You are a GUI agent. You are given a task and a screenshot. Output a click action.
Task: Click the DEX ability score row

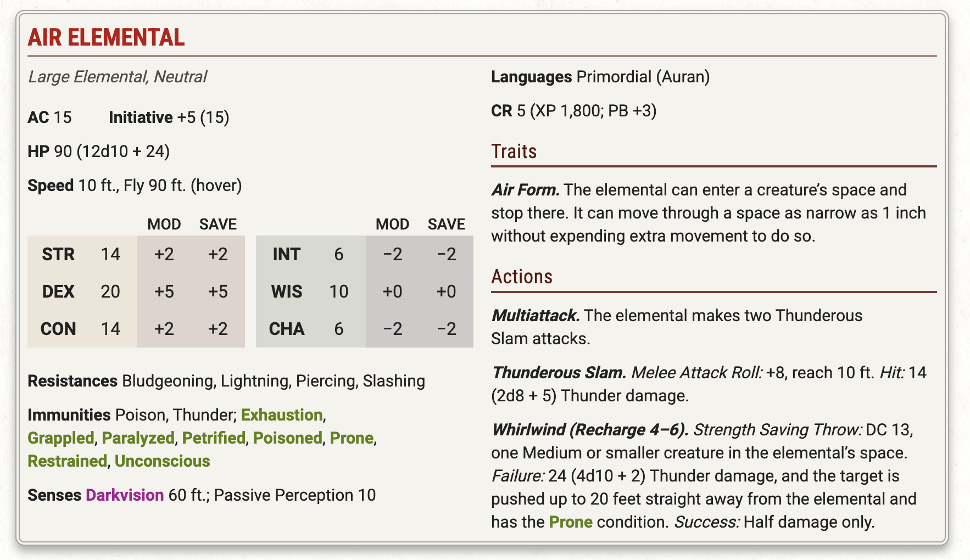(x=136, y=292)
